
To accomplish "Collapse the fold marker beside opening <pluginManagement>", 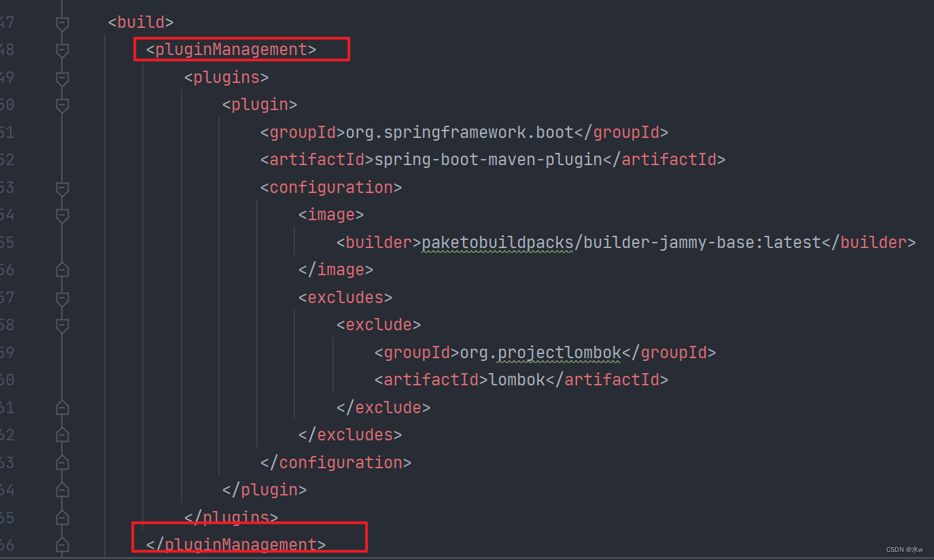I will [62, 50].
